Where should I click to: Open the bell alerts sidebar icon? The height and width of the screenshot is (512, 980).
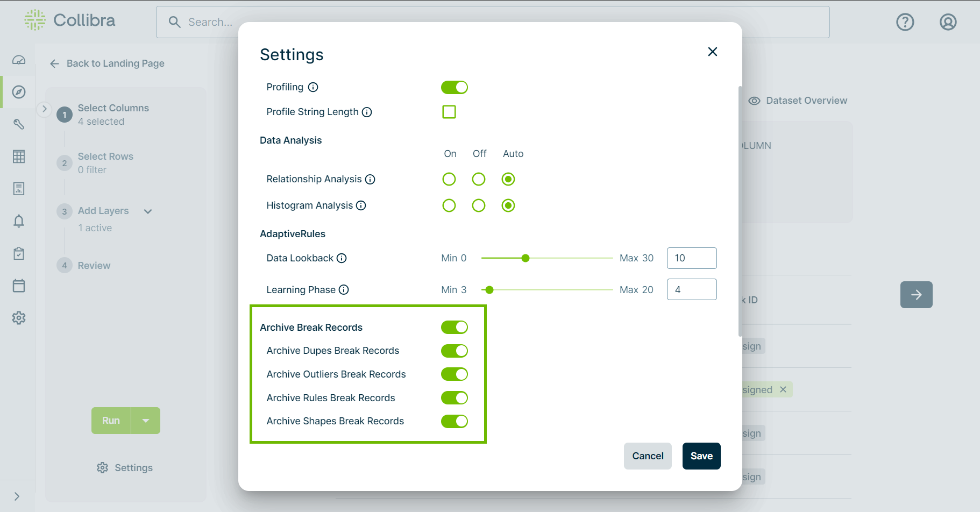(x=19, y=221)
